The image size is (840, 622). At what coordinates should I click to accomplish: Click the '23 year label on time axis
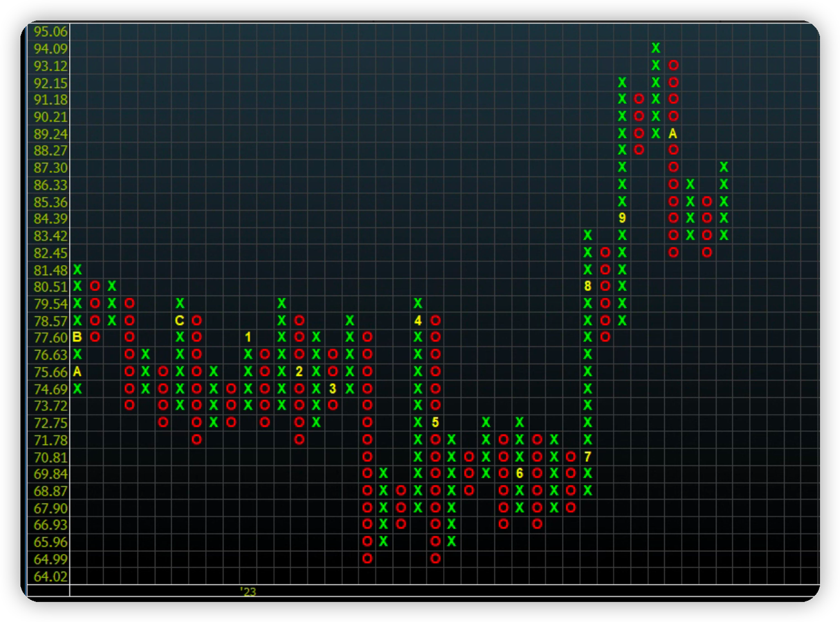tap(248, 592)
